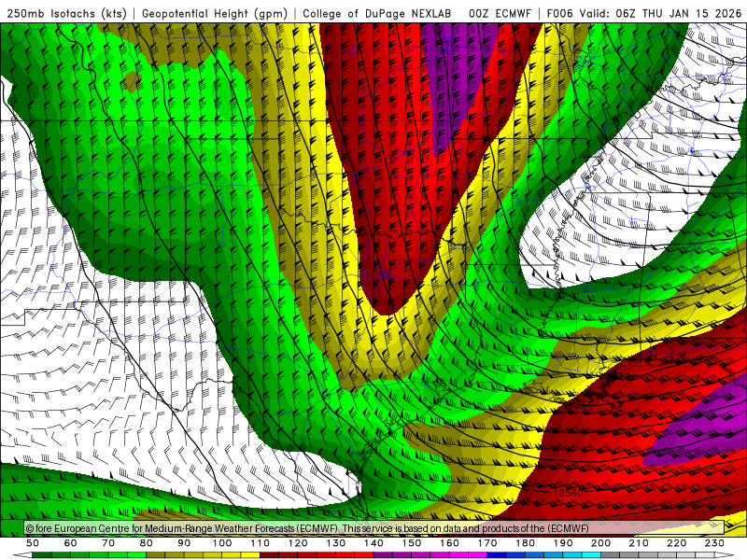Click the '190' legend value

tap(563, 543)
